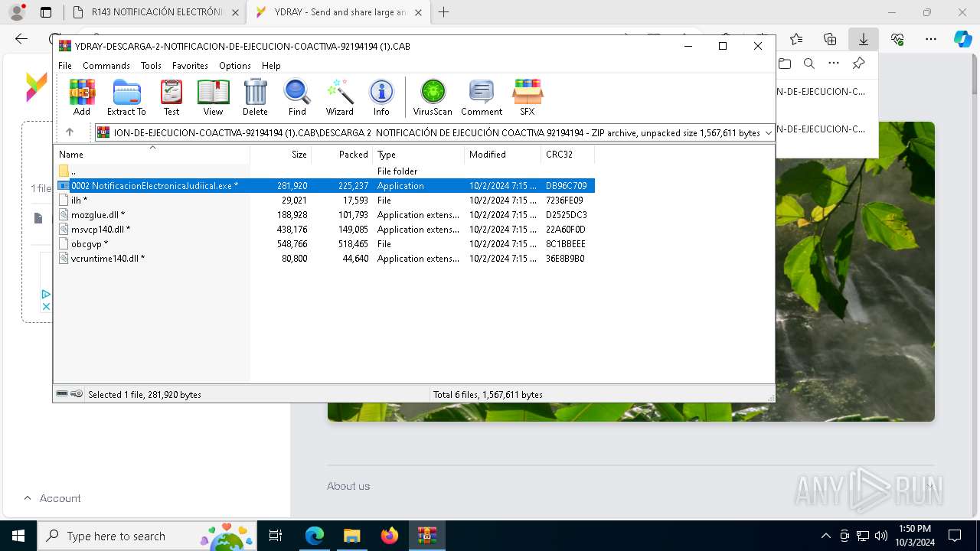
Task: Open the File menu
Action: 65,66
